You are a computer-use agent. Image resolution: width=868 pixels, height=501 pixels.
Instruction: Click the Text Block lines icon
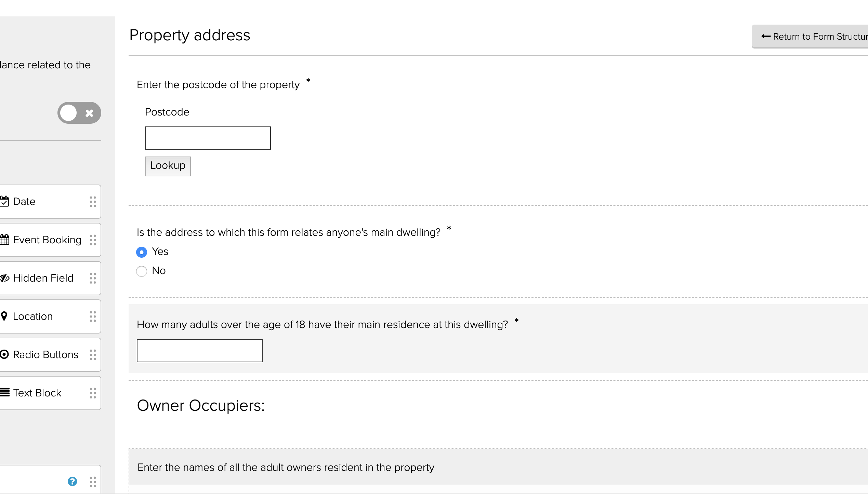(x=4, y=393)
